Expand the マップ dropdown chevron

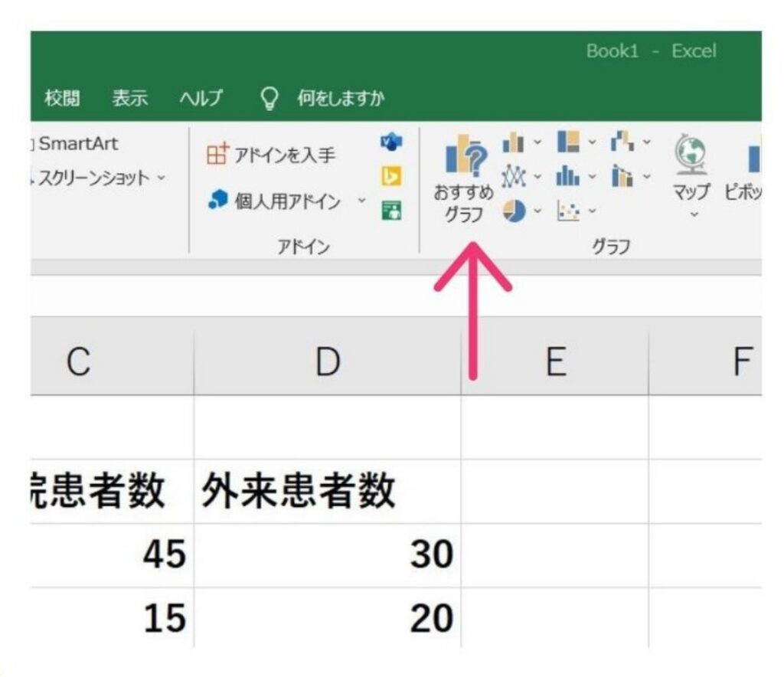[694, 214]
